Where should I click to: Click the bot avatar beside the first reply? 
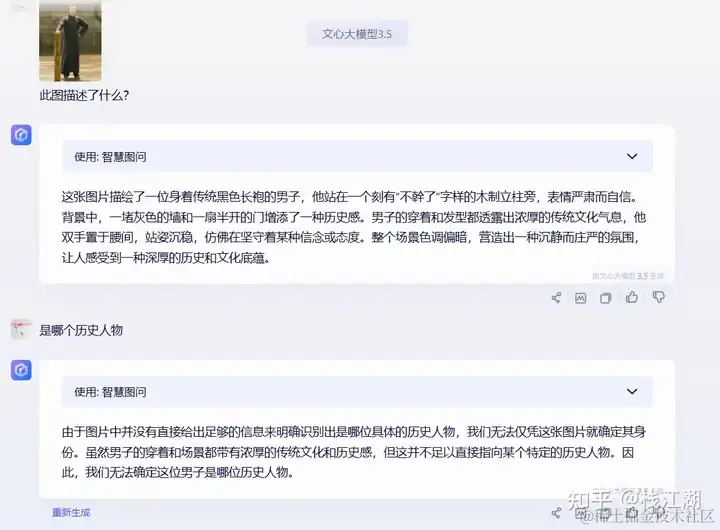[21, 135]
